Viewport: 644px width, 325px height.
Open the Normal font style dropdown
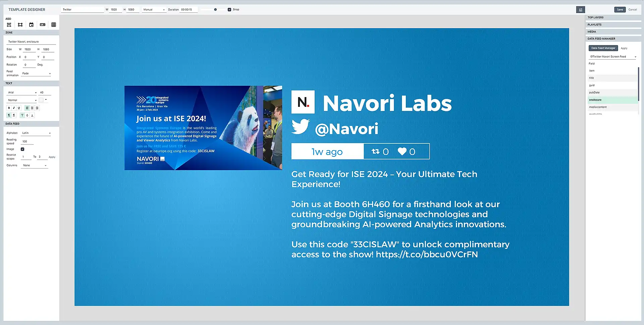click(x=22, y=100)
